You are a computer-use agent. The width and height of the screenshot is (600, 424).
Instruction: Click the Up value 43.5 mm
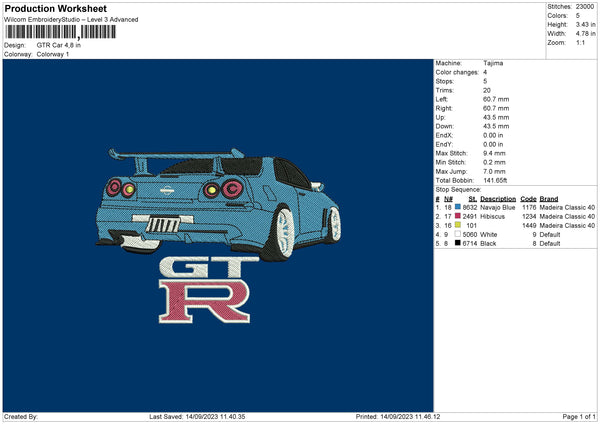(496, 117)
